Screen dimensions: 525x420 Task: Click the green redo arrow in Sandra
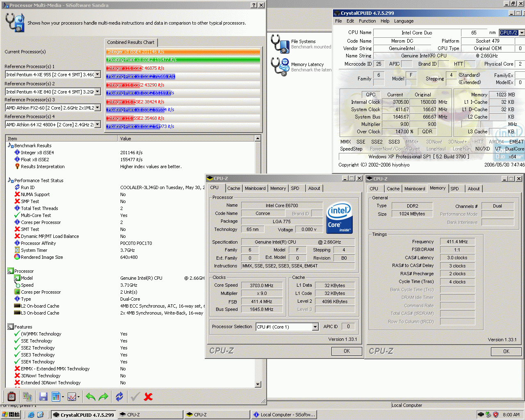pyautogui.click(x=103, y=396)
